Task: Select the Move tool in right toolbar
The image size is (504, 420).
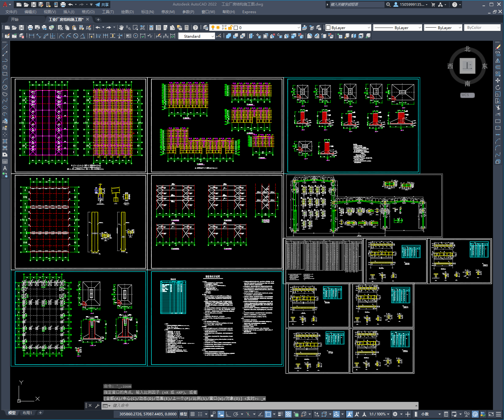Action: click(x=498, y=81)
